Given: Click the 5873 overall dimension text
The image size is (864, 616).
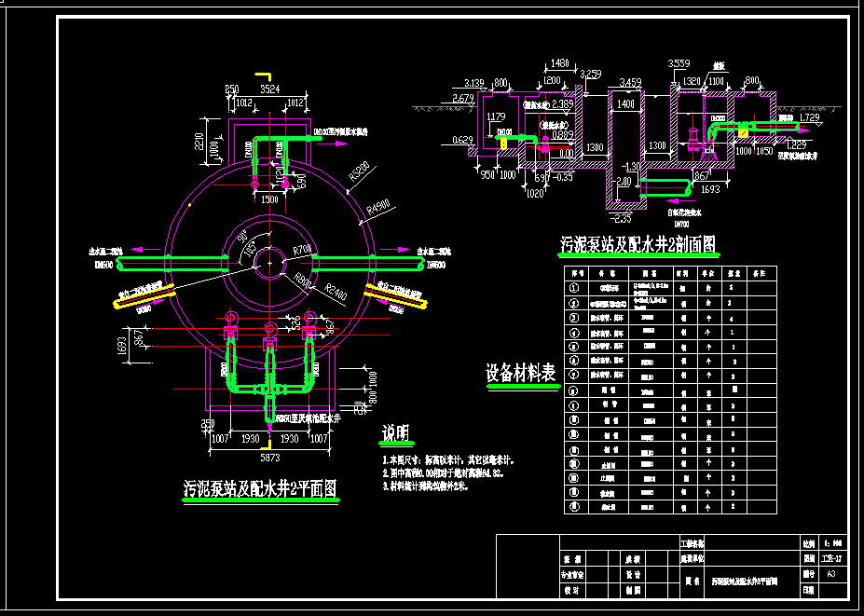Looking at the screenshot, I should [x=269, y=458].
